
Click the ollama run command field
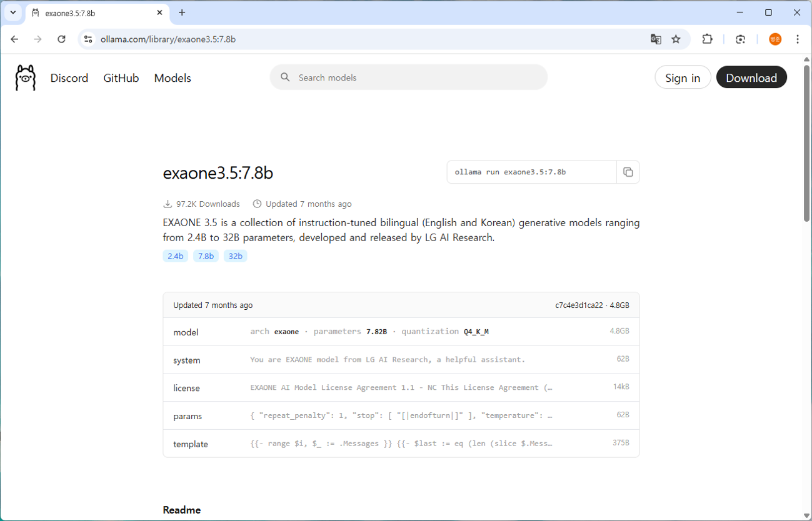532,172
